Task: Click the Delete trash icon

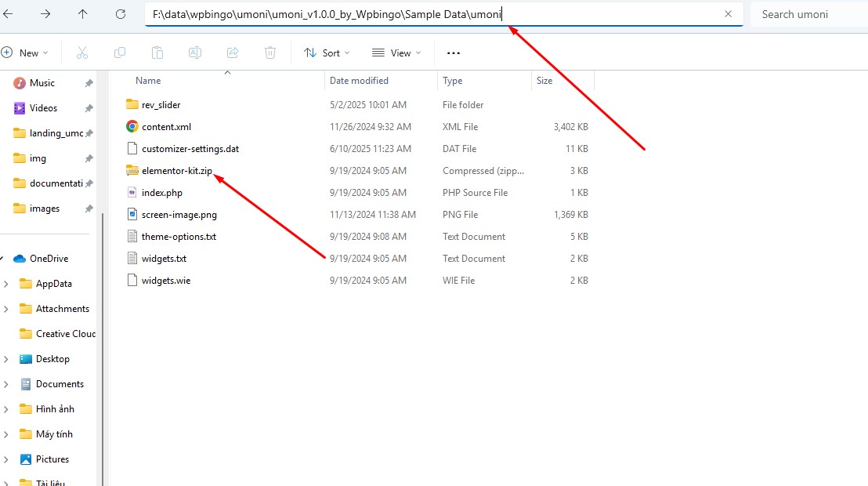Action: 270,53
